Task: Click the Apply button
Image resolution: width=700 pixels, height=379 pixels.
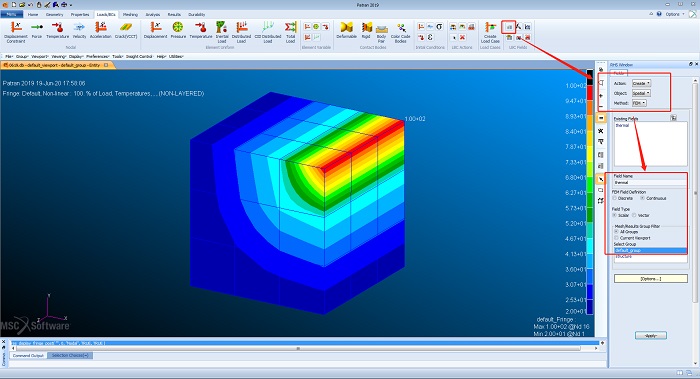Action: (651, 335)
